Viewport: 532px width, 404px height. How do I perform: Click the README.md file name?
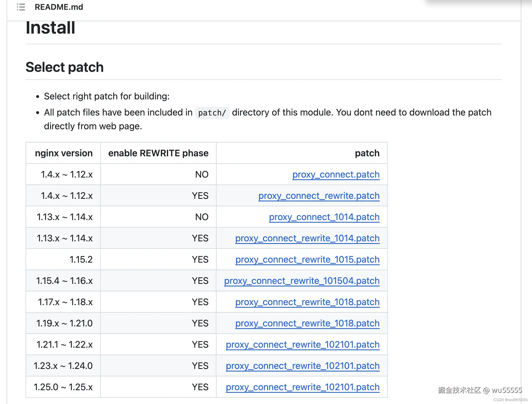pyautogui.click(x=59, y=7)
